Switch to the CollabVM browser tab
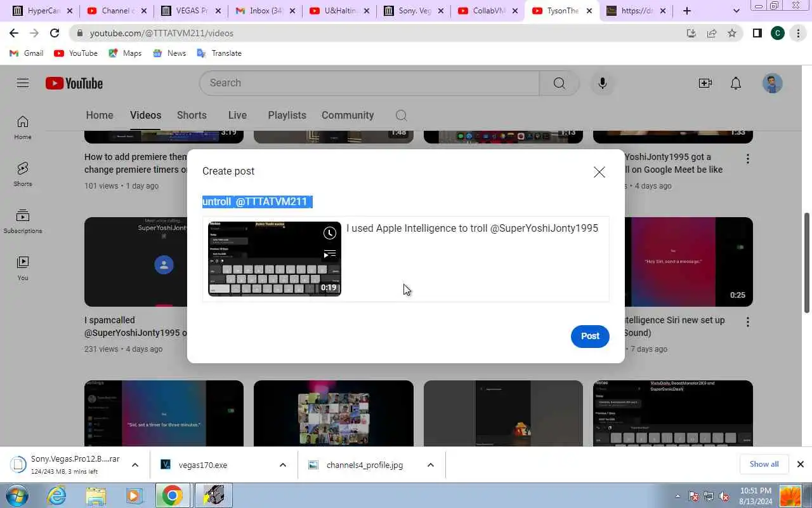The width and height of the screenshot is (812, 508). [487, 11]
